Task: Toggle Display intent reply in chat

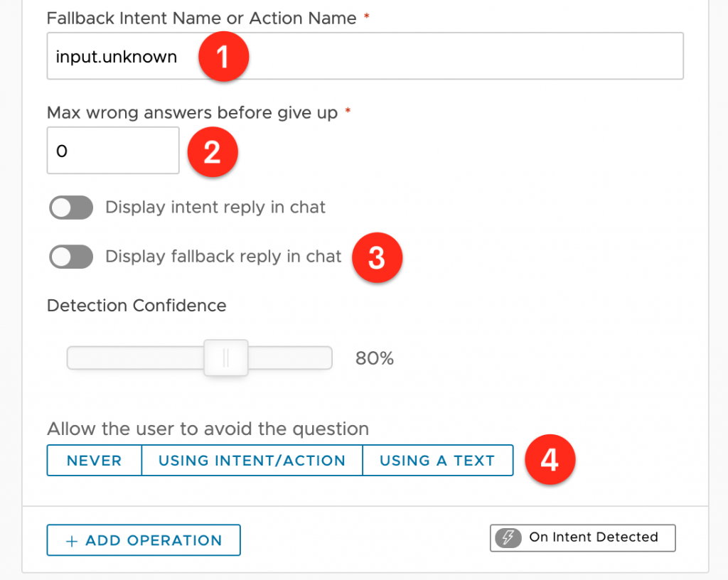Action: [x=71, y=208]
